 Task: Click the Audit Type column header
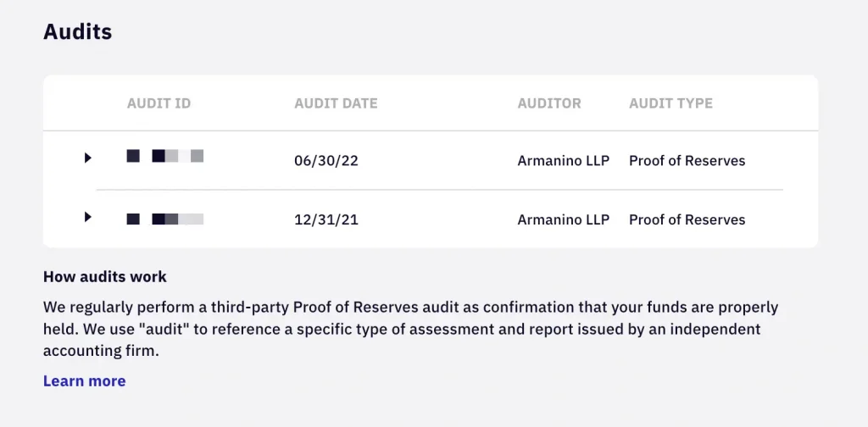tap(670, 103)
